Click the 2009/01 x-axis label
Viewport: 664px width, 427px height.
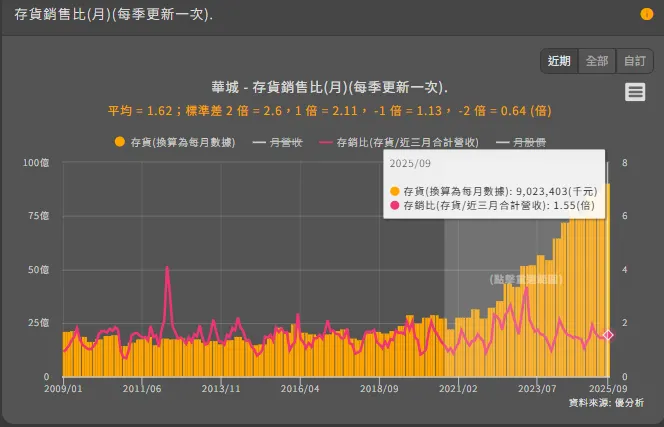[x=63, y=388]
